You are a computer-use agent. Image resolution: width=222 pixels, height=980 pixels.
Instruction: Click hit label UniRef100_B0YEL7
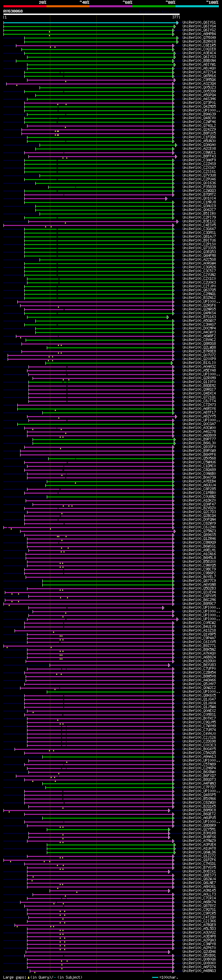tap(199, 577)
